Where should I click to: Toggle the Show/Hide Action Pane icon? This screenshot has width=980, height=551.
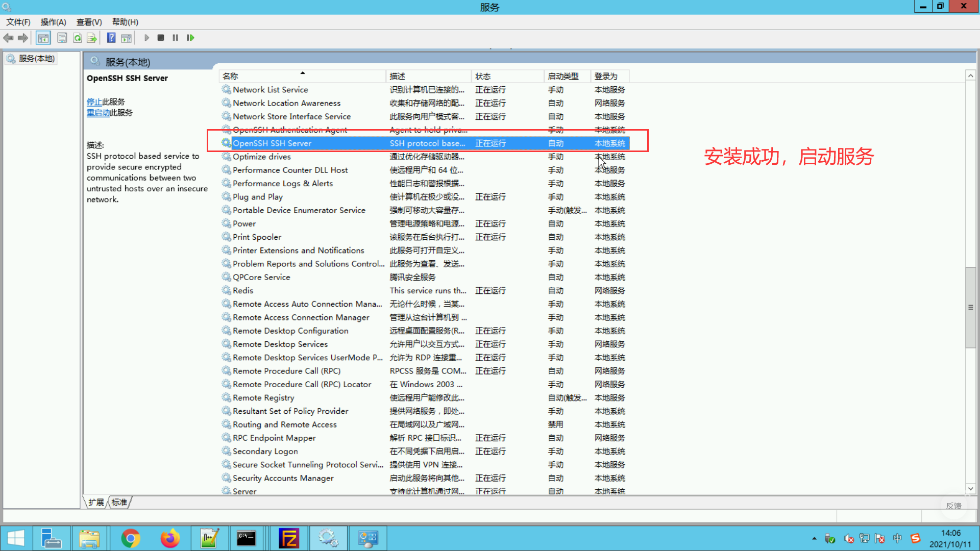click(126, 38)
